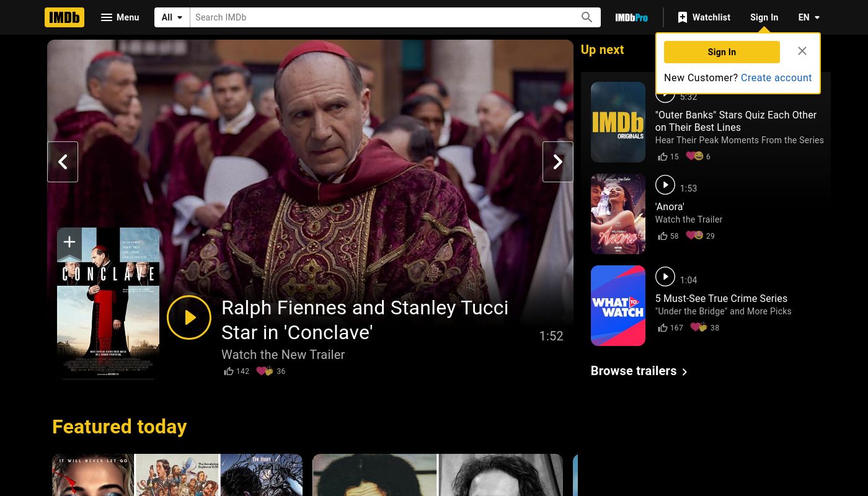Click the heart reactions icon showing 36

tap(265, 371)
